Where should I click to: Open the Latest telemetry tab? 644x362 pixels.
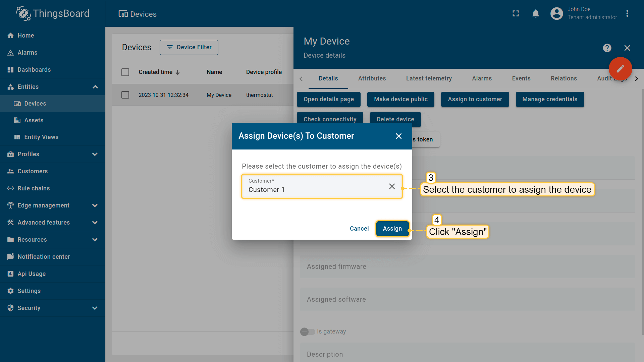pyautogui.click(x=429, y=78)
